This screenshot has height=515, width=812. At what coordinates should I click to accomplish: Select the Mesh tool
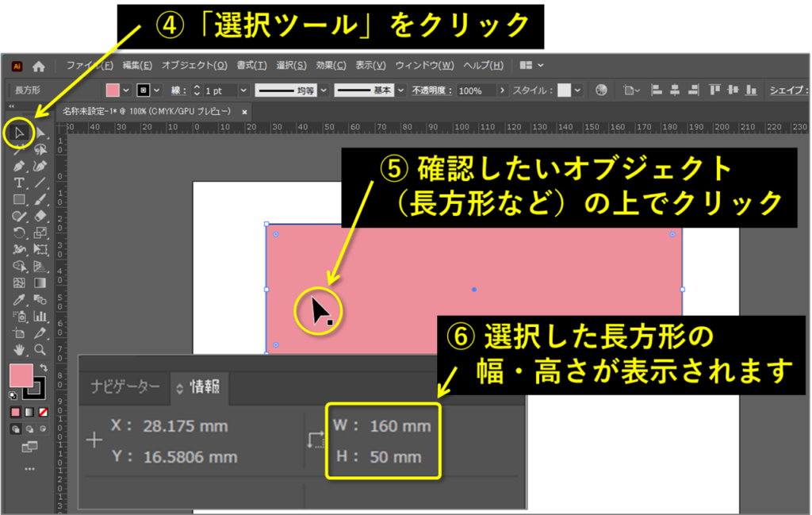[19, 282]
